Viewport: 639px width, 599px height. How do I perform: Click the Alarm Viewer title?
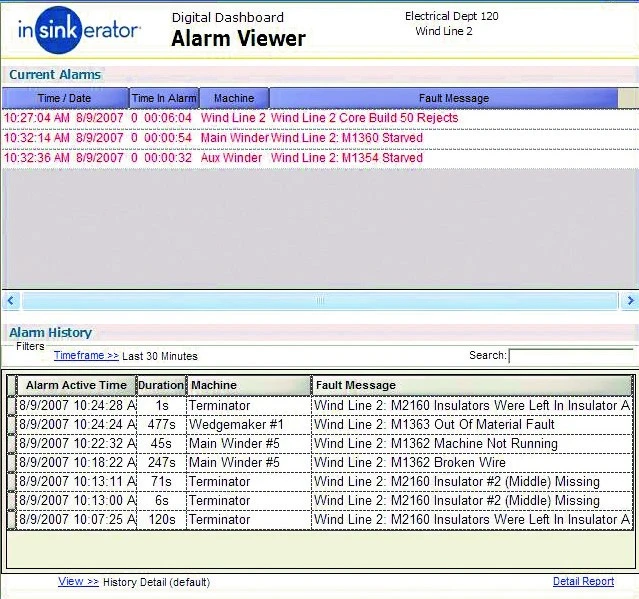point(238,39)
